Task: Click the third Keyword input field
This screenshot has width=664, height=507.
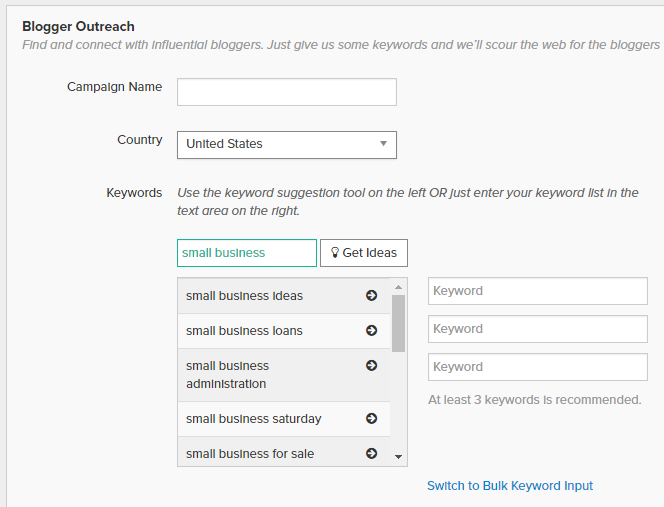Action: coord(537,367)
